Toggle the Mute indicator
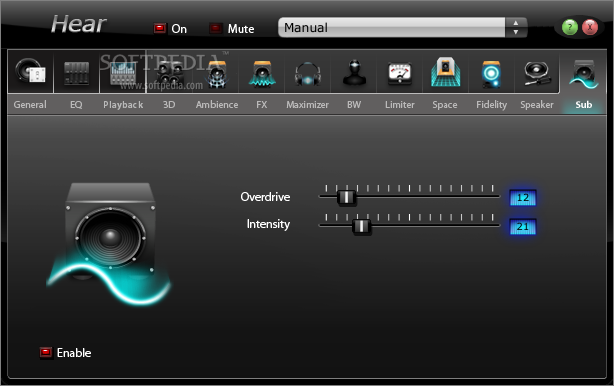 tap(215, 28)
